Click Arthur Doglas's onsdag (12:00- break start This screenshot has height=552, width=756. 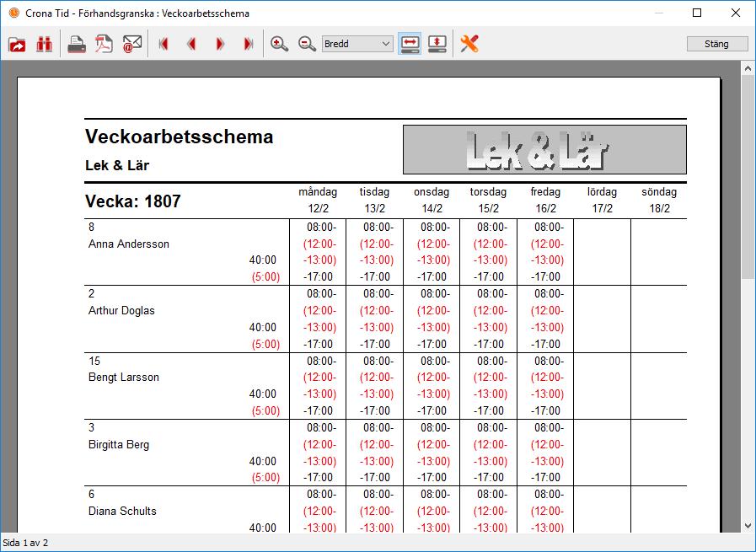pyautogui.click(x=433, y=310)
